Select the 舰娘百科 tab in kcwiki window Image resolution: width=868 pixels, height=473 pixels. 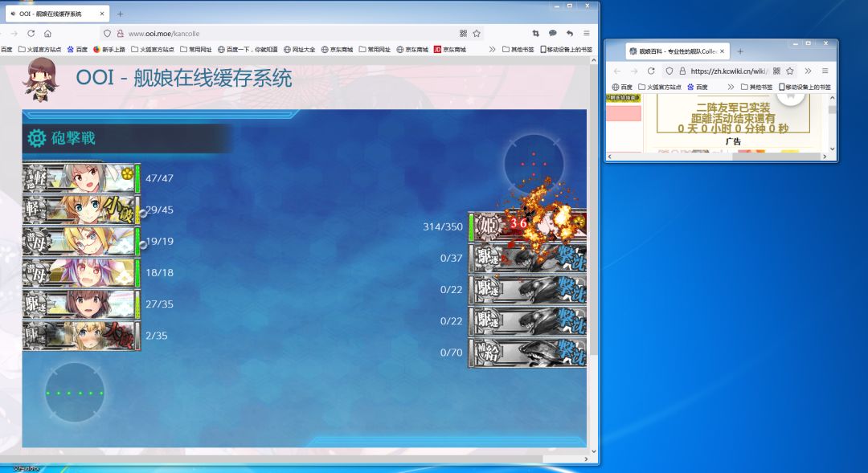pyautogui.click(x=678, y=51)
